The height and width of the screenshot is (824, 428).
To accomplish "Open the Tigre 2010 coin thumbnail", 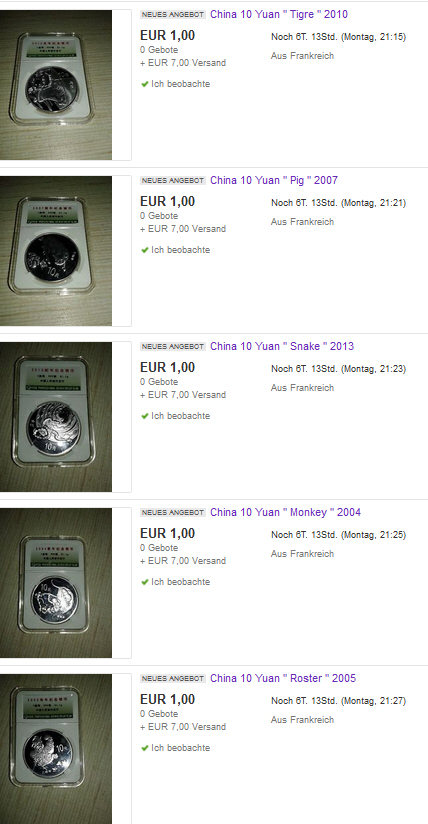I will [x=56, y=85].
